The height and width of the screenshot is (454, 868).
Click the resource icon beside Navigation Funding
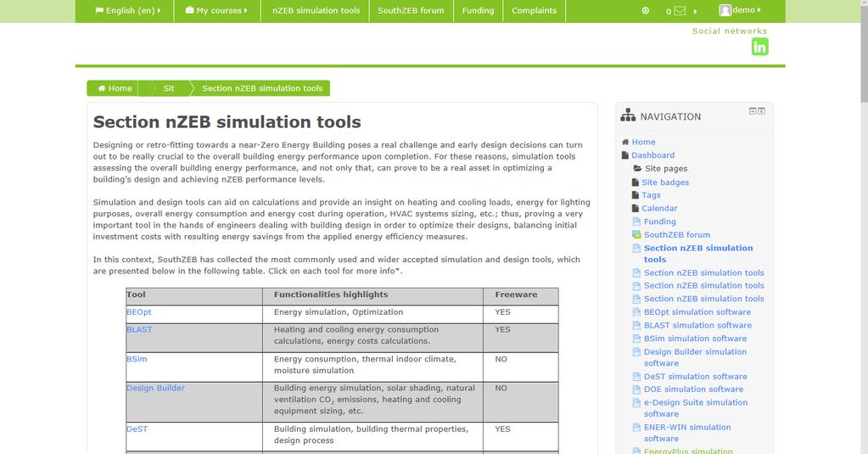(x=636, y=221)
